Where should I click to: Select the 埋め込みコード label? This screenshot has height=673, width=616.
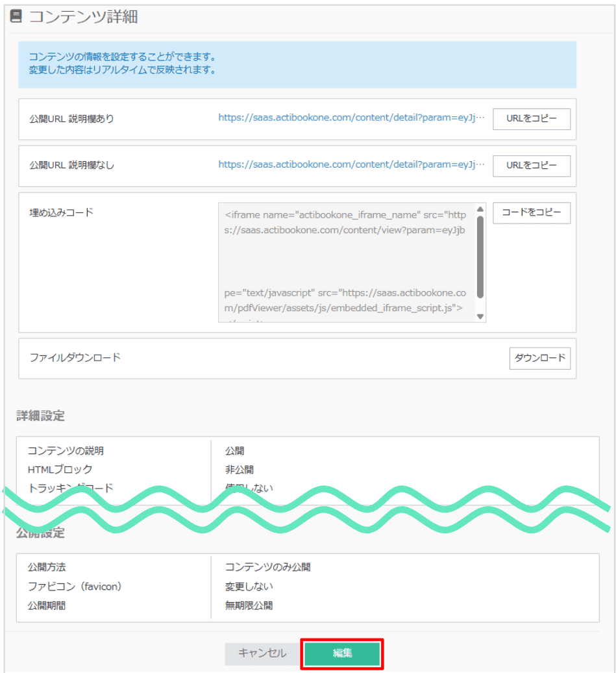62,212
